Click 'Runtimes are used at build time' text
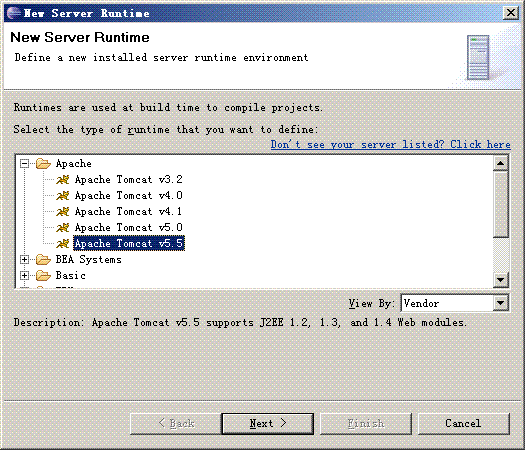Image resolution: width=525 pixels, height=450 pixels. pyautogui.click(x=168, y=108)
